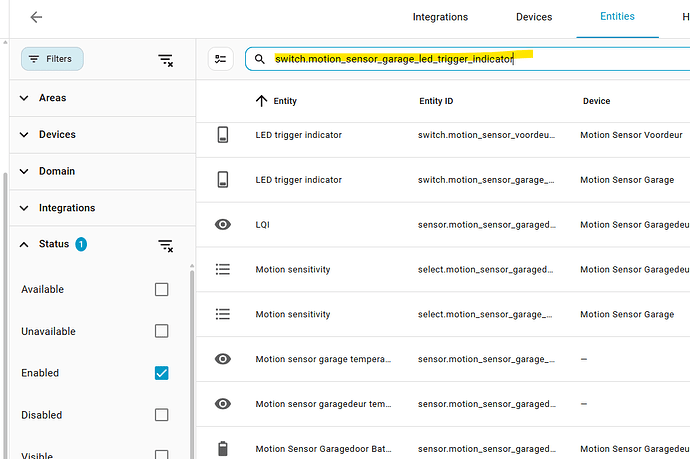The height and width of the screenshot is (459, 690).
Task: Uncheck the Enabled status checkbox
Action: pyautogui.click(x=161, y=373)
